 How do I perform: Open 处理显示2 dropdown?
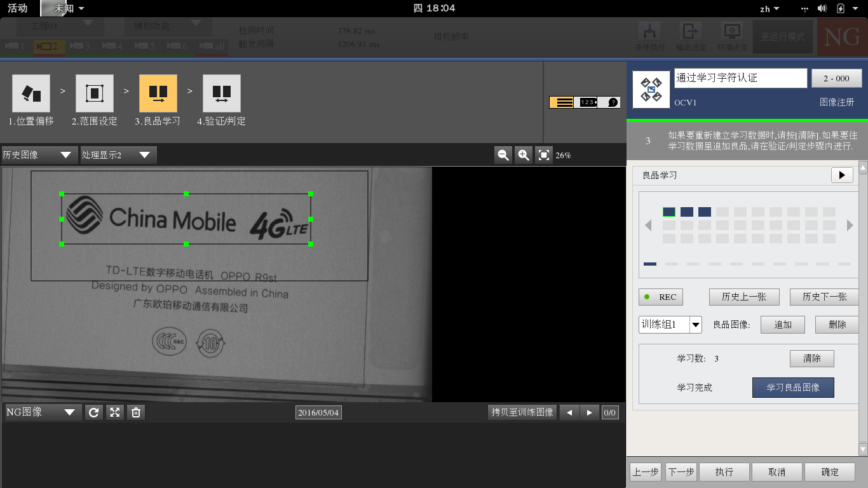(x=118, y=155)
